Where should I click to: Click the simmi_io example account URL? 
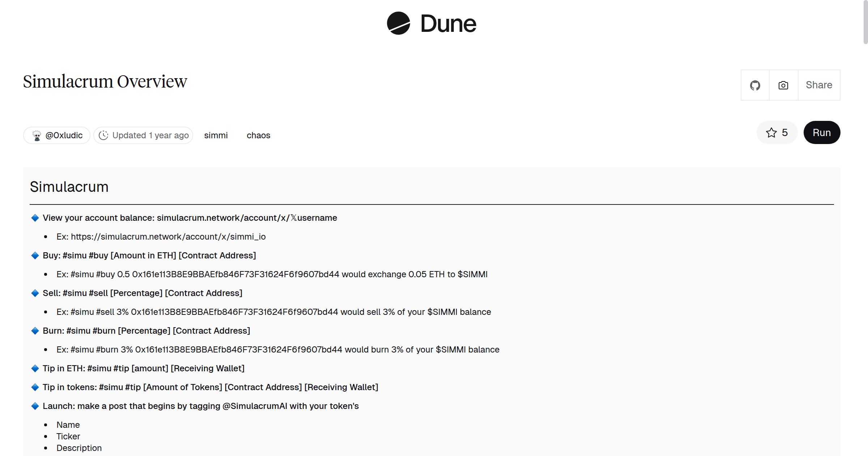(x=168, y=237)
